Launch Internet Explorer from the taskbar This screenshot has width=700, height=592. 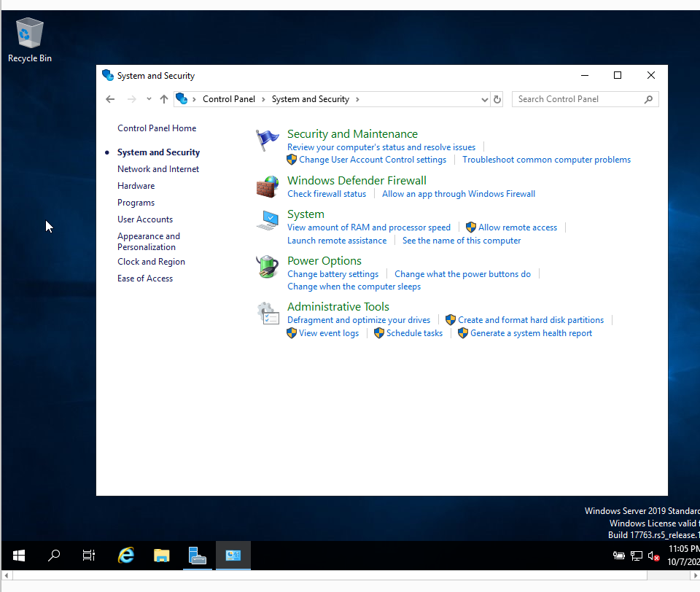tap(126, 556)
